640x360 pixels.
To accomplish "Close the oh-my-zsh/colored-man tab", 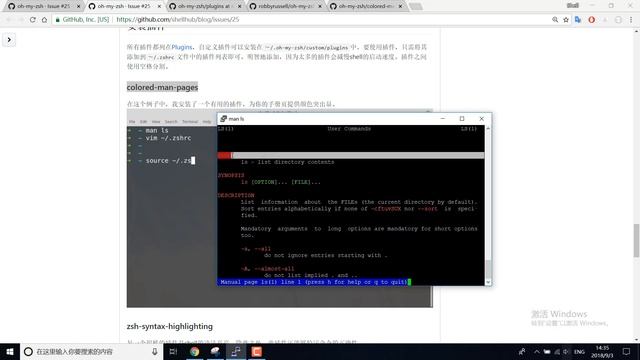I will (x=400, y=6).
